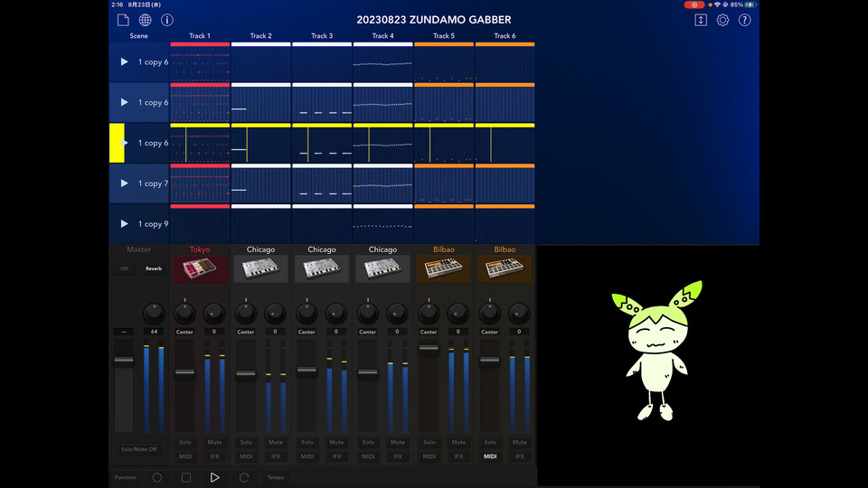Screen dimensions: 868x488
Task: Open the Chicago gadget thumbnail on Track 4
Action: [382, 269]
